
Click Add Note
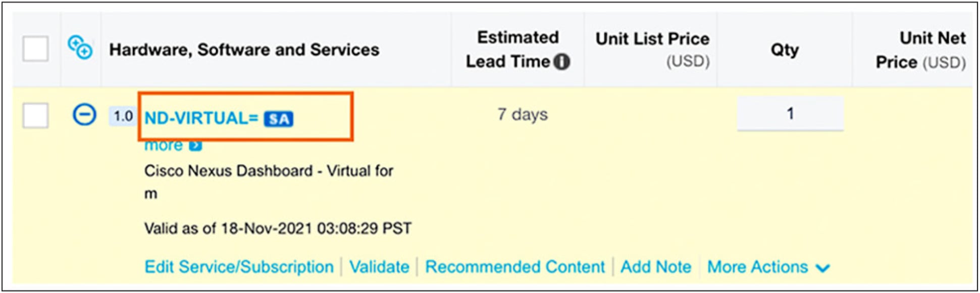[655, 267]
